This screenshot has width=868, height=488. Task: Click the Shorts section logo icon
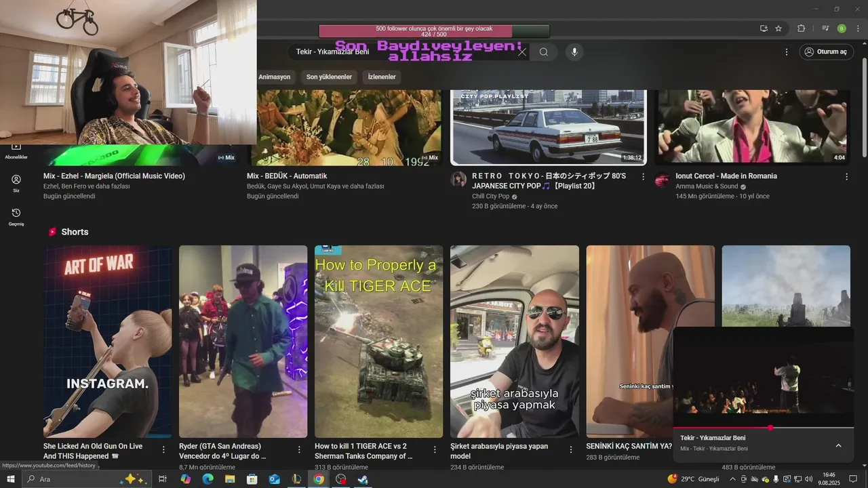pyautogui.click(x=52, y=232)
